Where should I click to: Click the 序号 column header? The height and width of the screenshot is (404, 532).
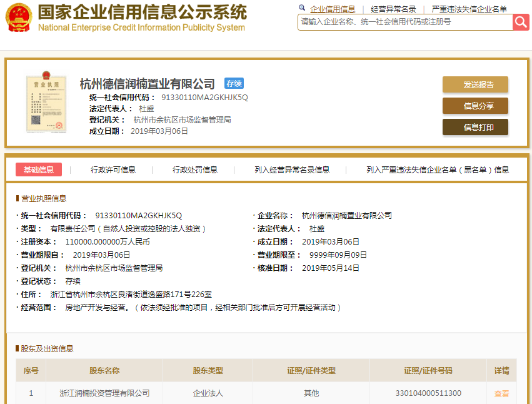31,370
